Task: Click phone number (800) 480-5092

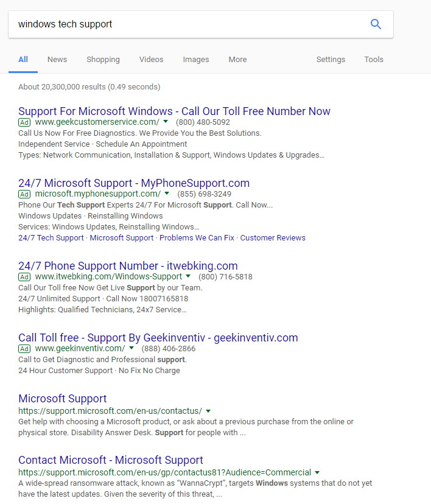Action: click(203, 122)
